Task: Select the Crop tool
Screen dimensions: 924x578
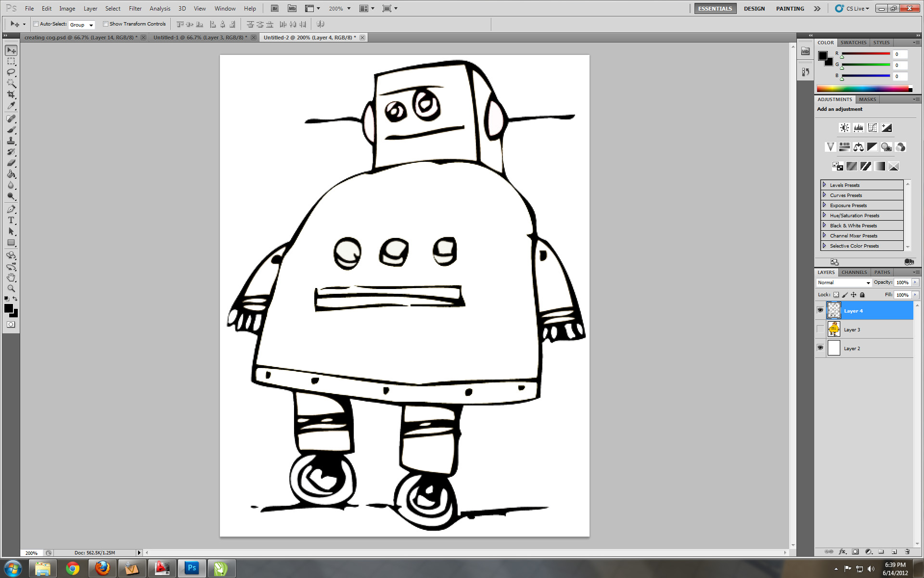Action: tap(11, 94)
